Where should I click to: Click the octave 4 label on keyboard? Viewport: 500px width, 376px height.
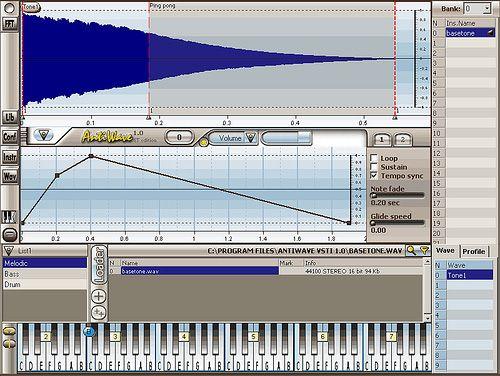tap(184, 337)
